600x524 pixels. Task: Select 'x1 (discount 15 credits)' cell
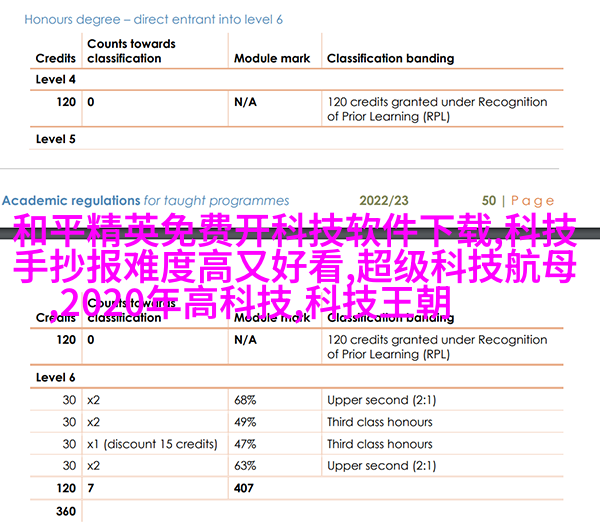[152, 444]
